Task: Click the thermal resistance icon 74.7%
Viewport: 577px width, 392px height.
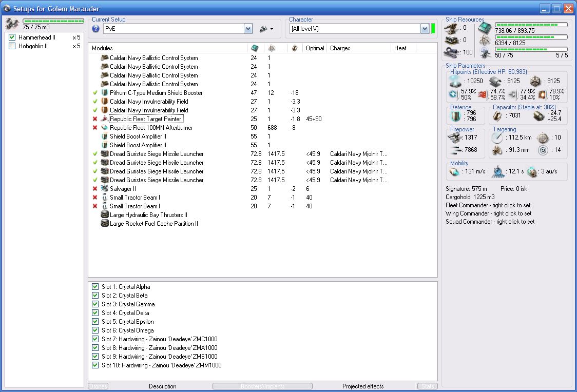Action: click(x=483, y=94)
